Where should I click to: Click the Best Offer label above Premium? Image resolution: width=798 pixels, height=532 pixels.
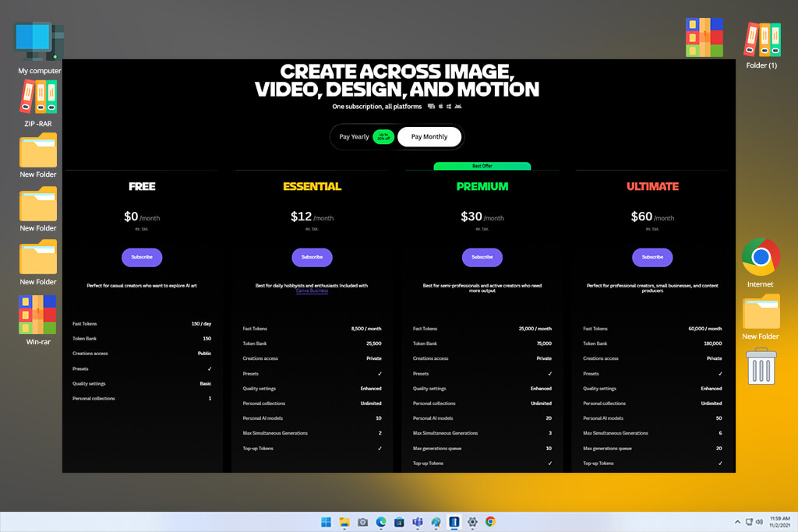coord(482,167)
